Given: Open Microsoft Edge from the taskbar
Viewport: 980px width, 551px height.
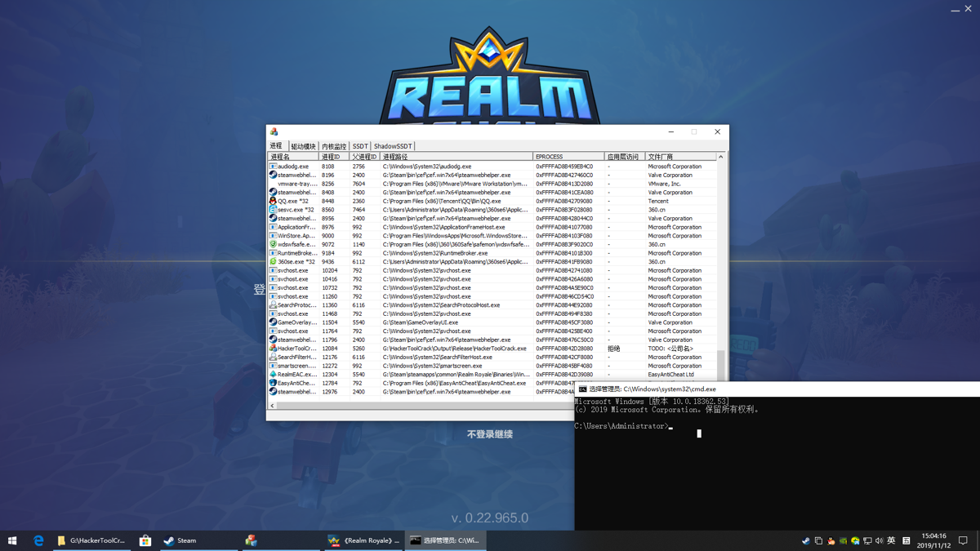Looking at the screenshot, I should click(38, 540).
